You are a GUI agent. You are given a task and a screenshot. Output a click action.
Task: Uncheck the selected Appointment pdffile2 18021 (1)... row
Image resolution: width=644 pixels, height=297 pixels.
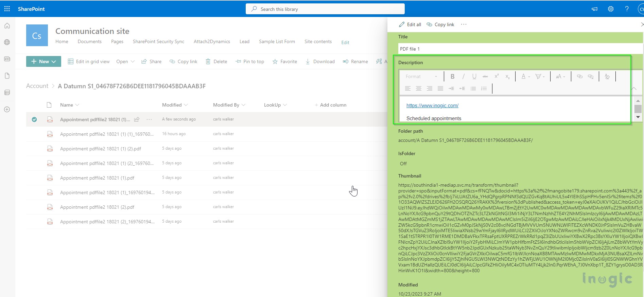point(34,119)
